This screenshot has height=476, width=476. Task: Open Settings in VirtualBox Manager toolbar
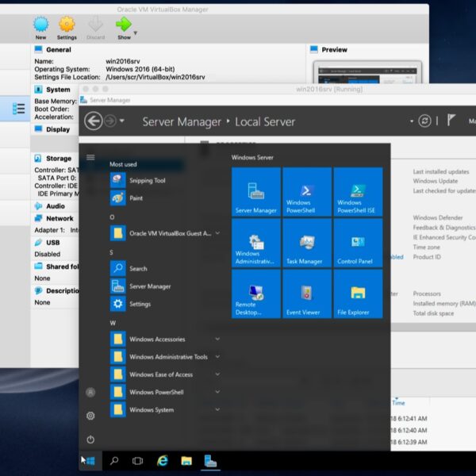click(x=67, y=29)
